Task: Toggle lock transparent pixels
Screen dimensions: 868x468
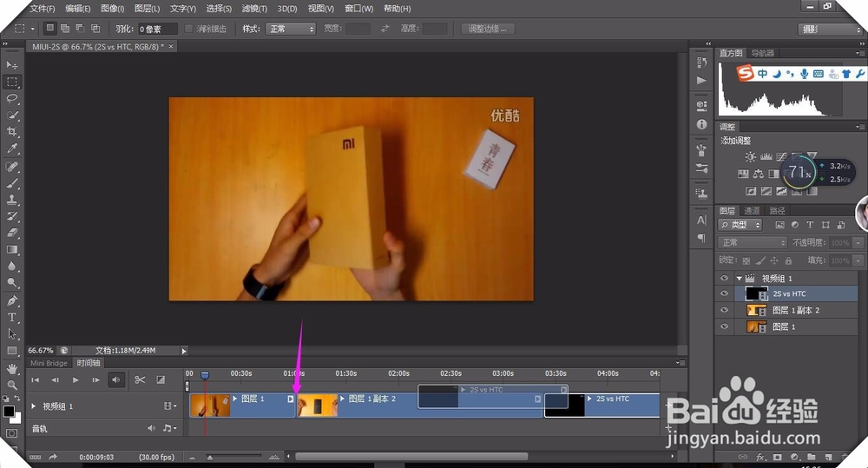Action: point(746,260)
